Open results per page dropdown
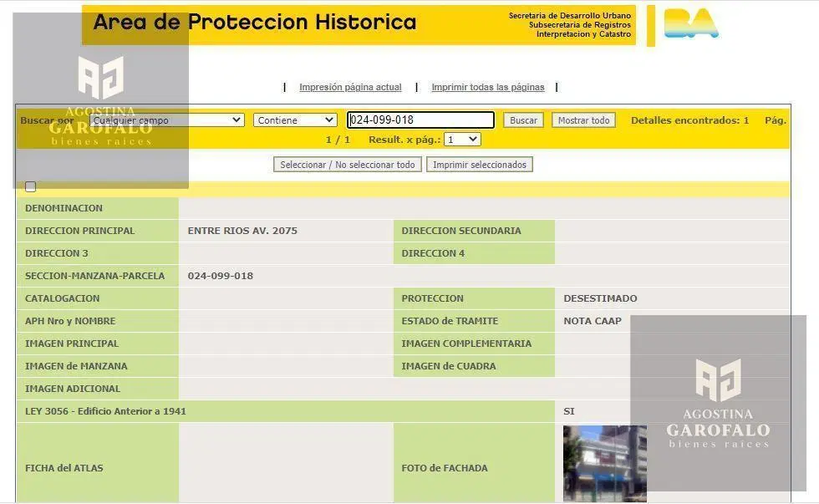This screenshot has height=504, width=819. point(462,140)
